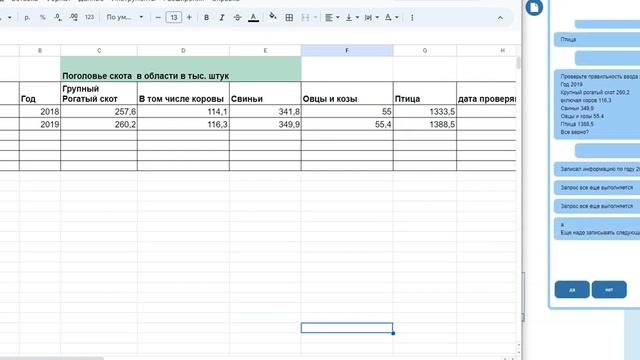Click the font size field showing 13

(x=174, y=18)
